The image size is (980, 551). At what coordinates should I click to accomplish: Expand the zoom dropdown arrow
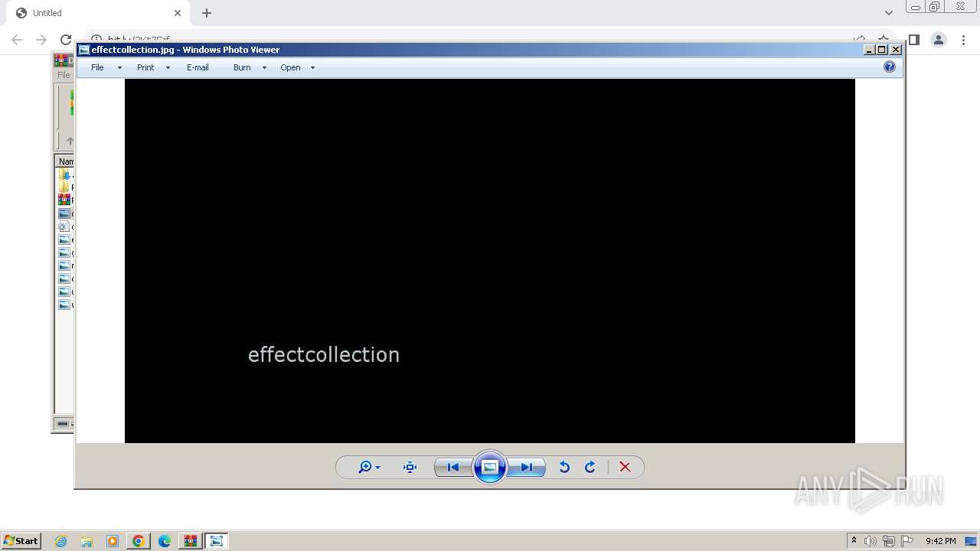tap(377, 468)
